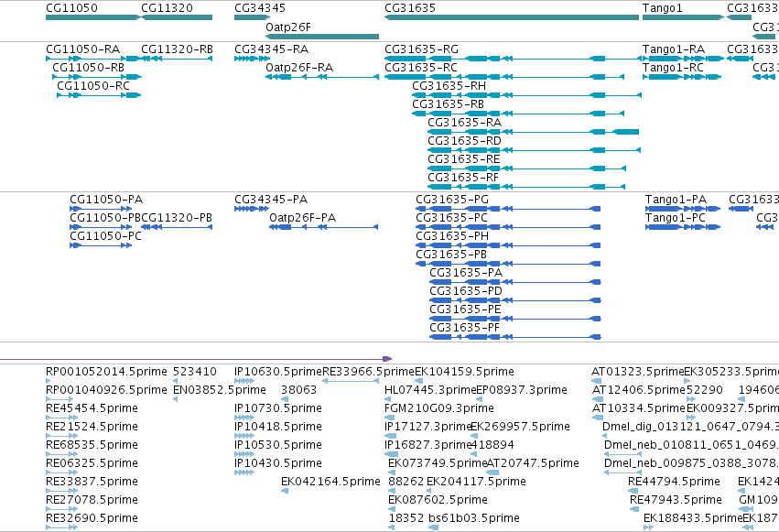Select transcript CG31635-RH
Image resolution: width=779 pixels, height=532 pixels.
tap(526, 95)
